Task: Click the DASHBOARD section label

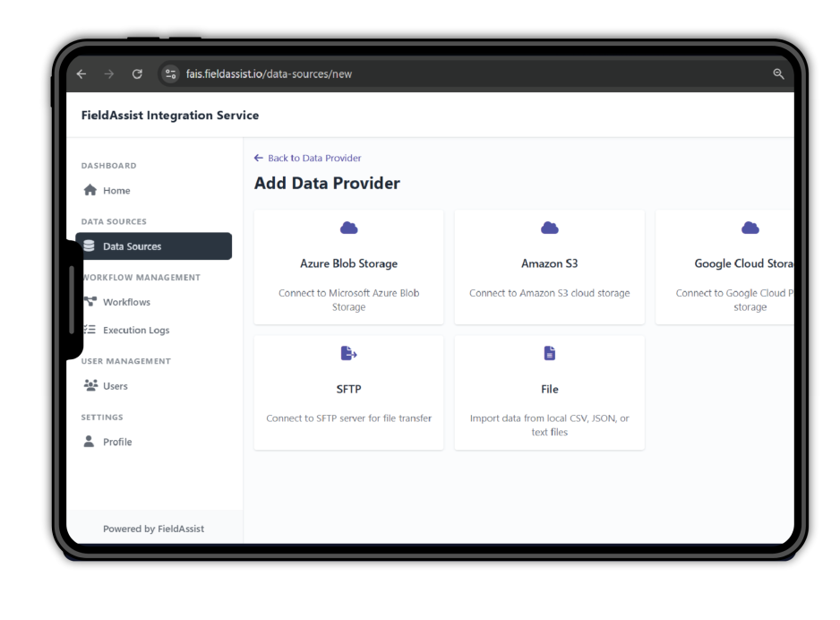Action: (108, 166)
